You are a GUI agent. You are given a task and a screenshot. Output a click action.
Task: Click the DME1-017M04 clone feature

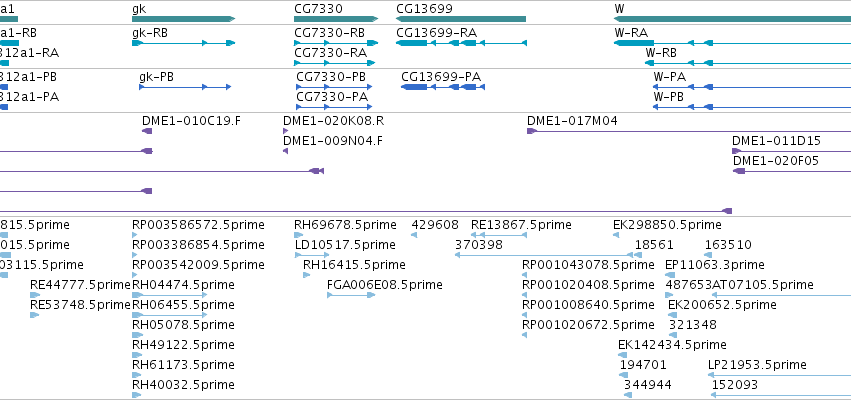689,131
